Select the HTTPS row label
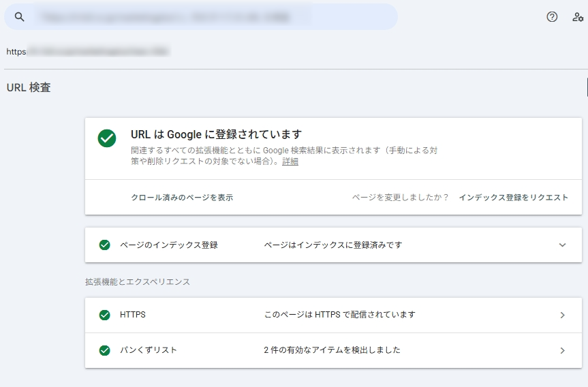The width and height of the screenshot is (588, 387). (133, 315)
